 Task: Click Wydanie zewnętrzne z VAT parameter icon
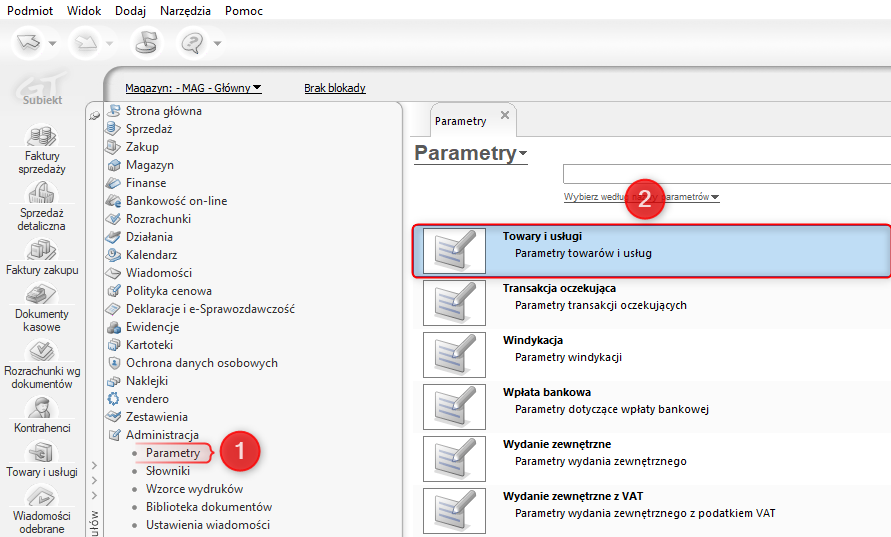(x=454, y=511)
